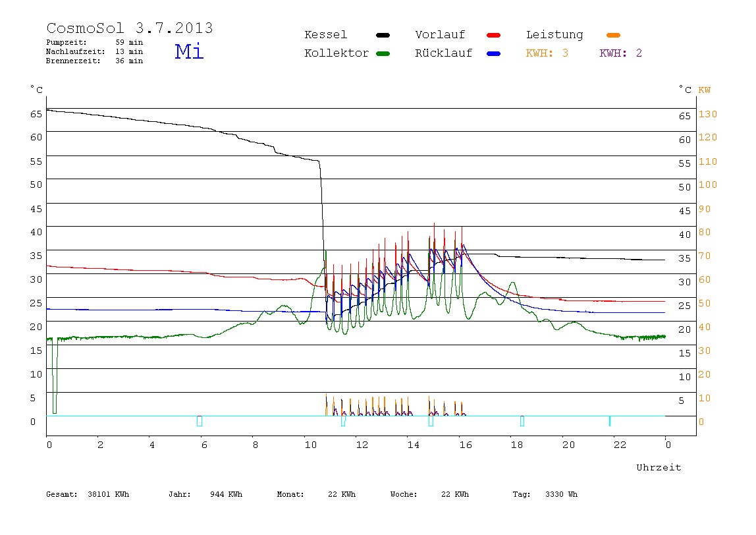Screen dimensions: 756x535
Task: Click the blue weekday label "Mi"
Action: (189, 51)
